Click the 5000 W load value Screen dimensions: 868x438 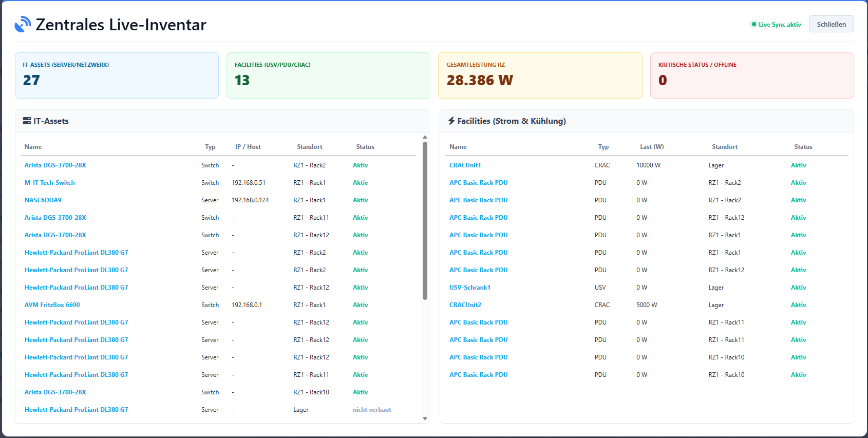[647, 305]
